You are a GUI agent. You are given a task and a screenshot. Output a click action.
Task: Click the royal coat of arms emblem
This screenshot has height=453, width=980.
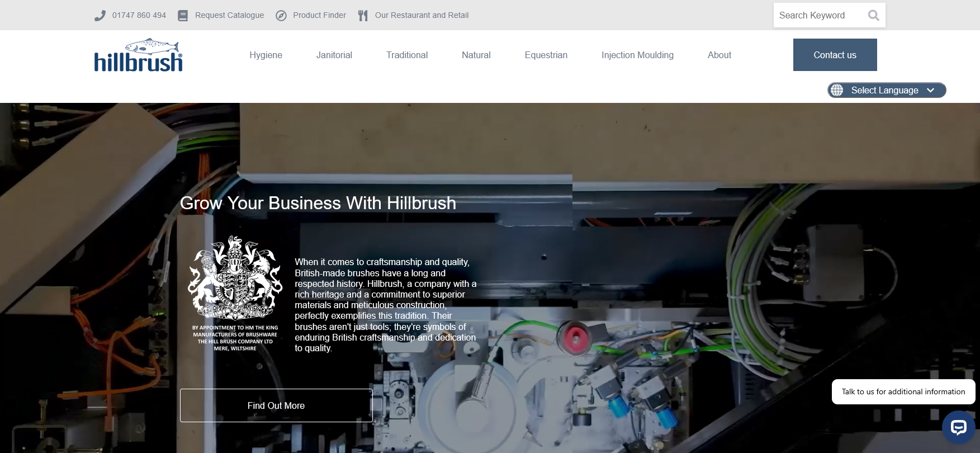235,277
